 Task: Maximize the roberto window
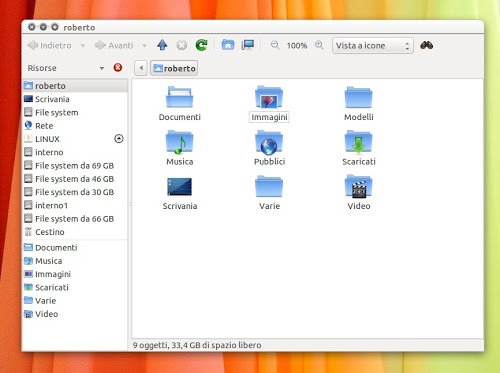[55, 27]
